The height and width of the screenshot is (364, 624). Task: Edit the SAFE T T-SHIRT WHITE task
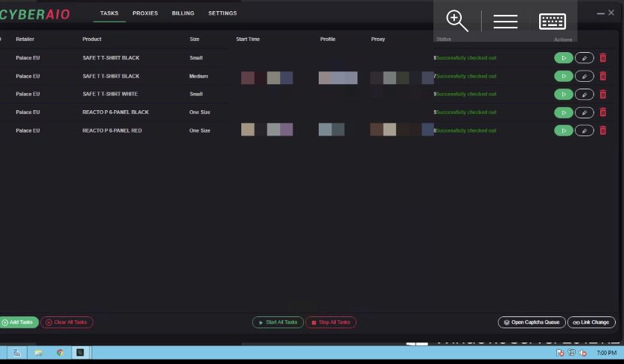[x=585, y=95]
